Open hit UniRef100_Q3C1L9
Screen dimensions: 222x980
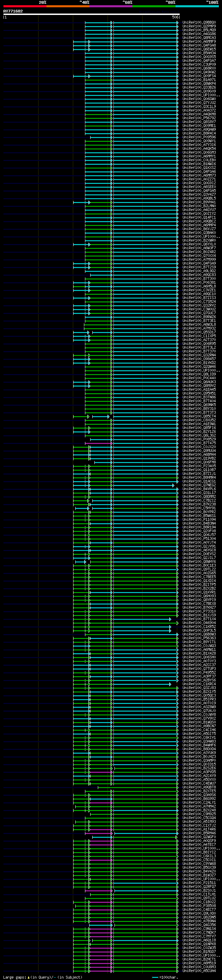[199, 106]
